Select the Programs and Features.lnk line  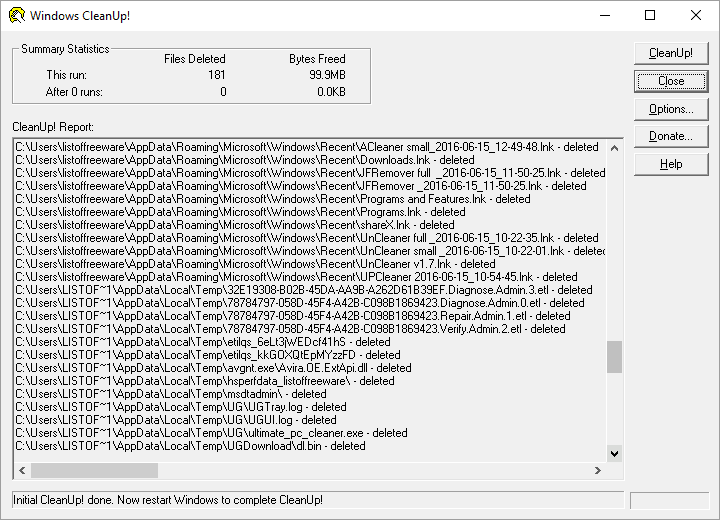pyautogui.click(x=273, y=199)
